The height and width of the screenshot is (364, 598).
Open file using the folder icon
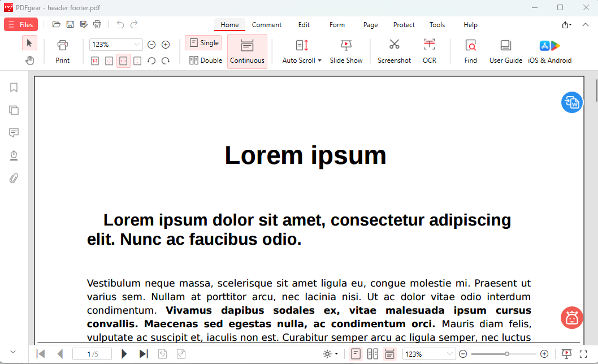(57, 24)
